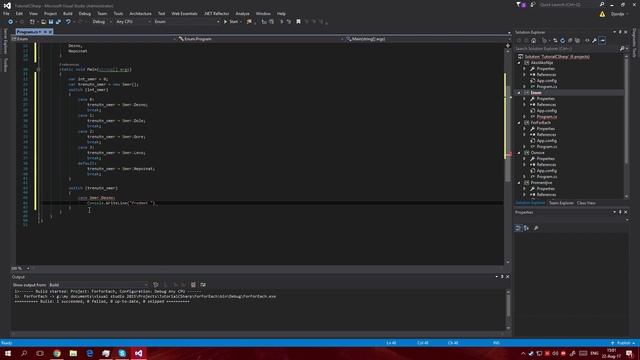Open the Toolbox side tab

click(5, 65)
